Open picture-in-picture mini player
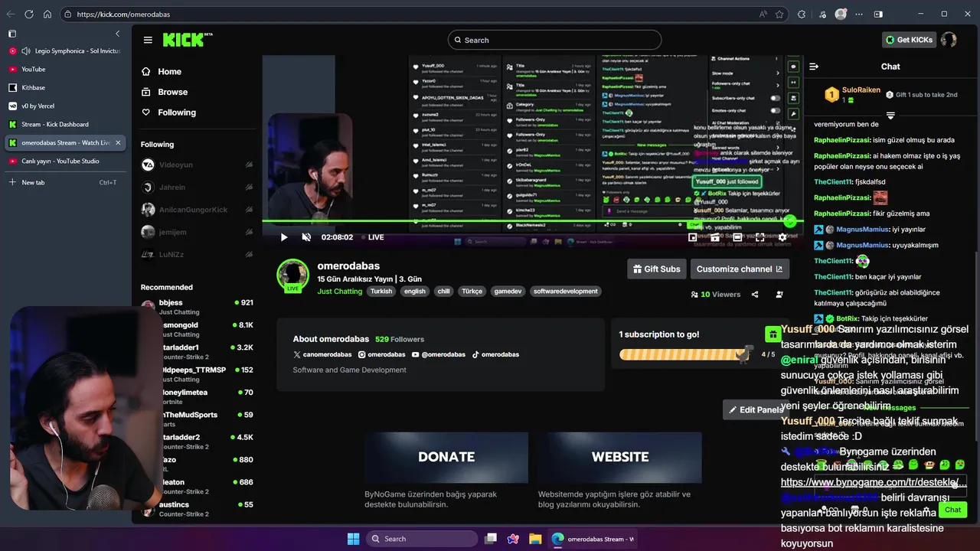This screenshot has width=980, height=551. (693, 237)
